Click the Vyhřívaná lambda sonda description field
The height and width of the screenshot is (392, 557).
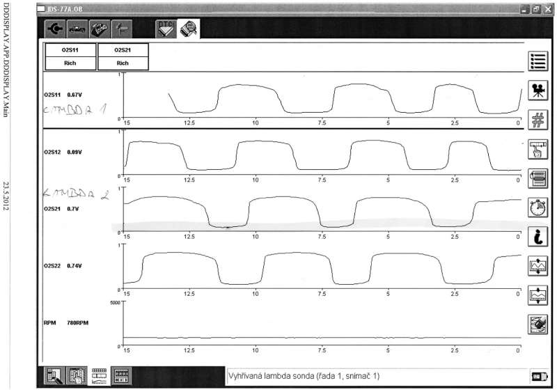coord(377,376)
